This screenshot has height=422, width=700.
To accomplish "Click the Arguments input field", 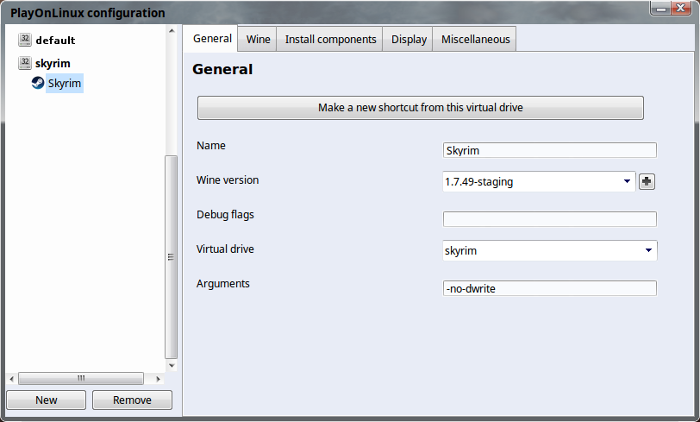I will pyautogui.click(x=550, y=288).
